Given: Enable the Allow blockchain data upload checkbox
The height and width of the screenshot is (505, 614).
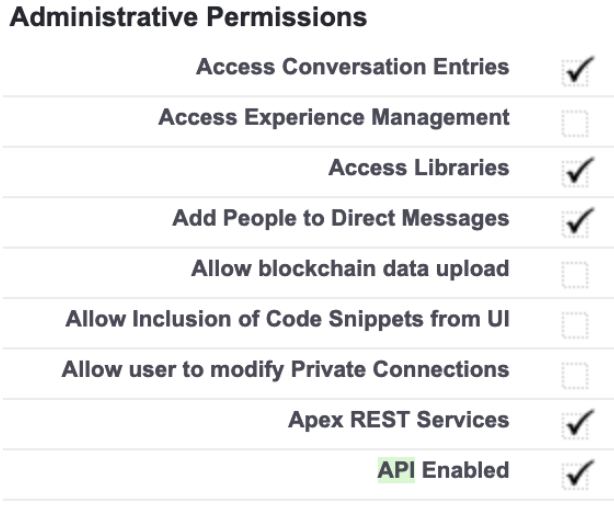Looking at the screenshot, I should click(x=573, y=271).
